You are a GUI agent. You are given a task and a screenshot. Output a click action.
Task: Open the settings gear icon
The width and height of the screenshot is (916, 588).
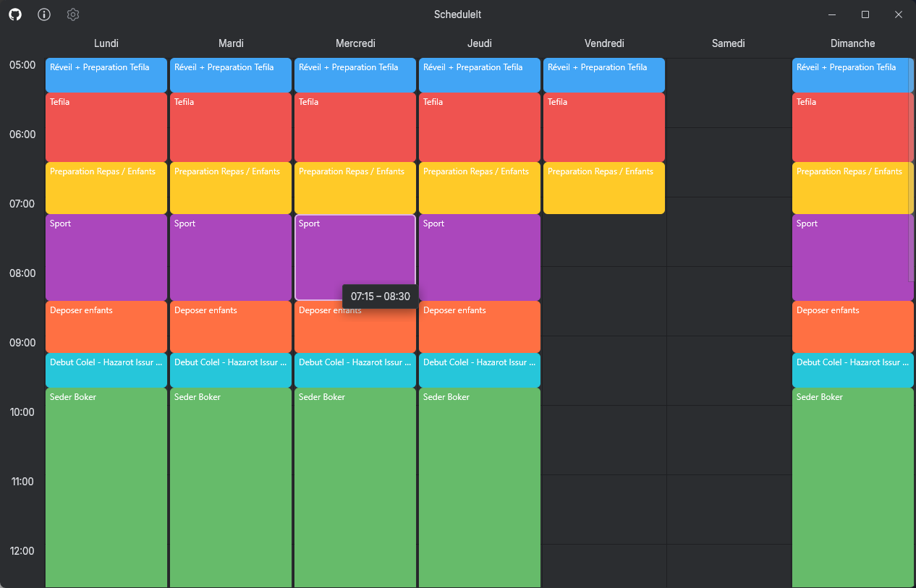click(73, 14)
